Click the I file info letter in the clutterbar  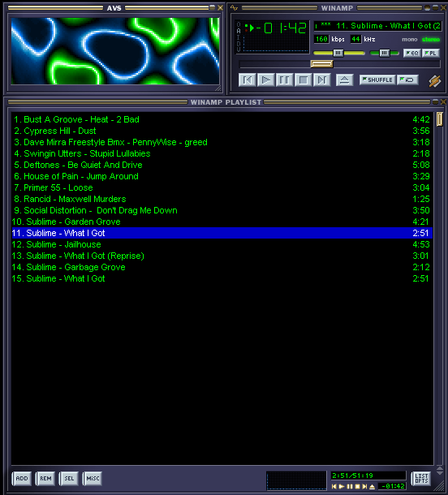pos(239,37)
